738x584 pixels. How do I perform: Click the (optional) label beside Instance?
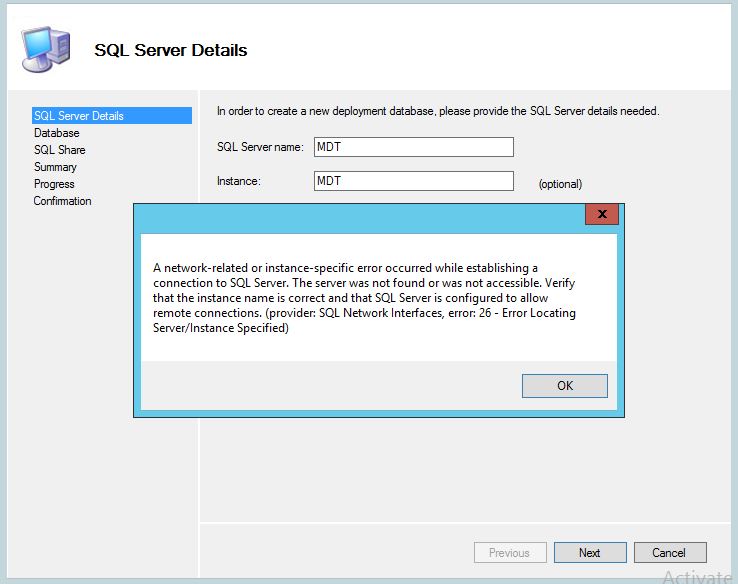[560, 184]
